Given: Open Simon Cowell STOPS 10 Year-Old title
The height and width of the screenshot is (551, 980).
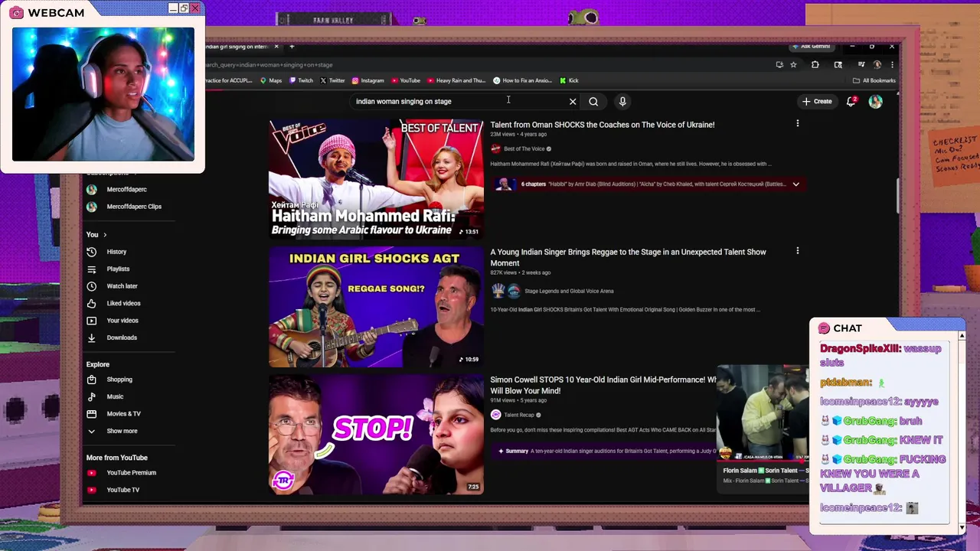Looking at the screenshot, I should click(603, 385).
